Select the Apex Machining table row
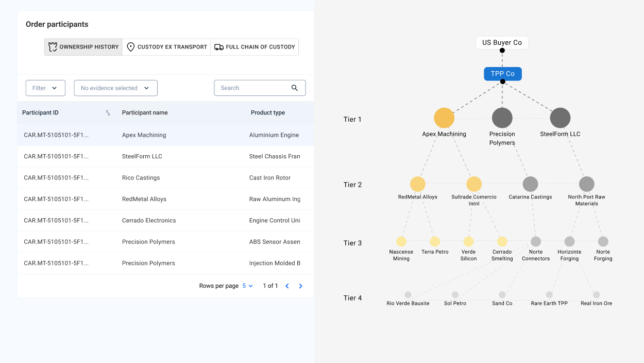 click(x=165, y=135)
